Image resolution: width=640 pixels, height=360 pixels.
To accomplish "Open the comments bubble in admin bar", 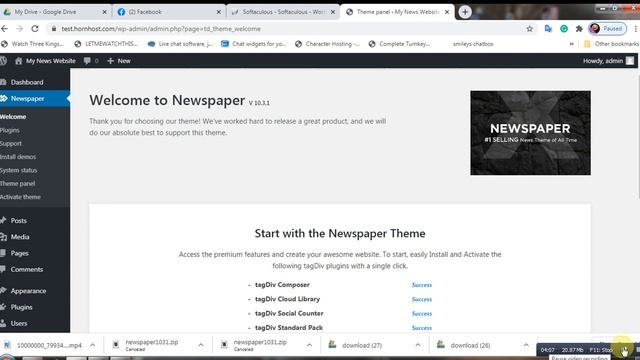I will (x=91, y=61).
